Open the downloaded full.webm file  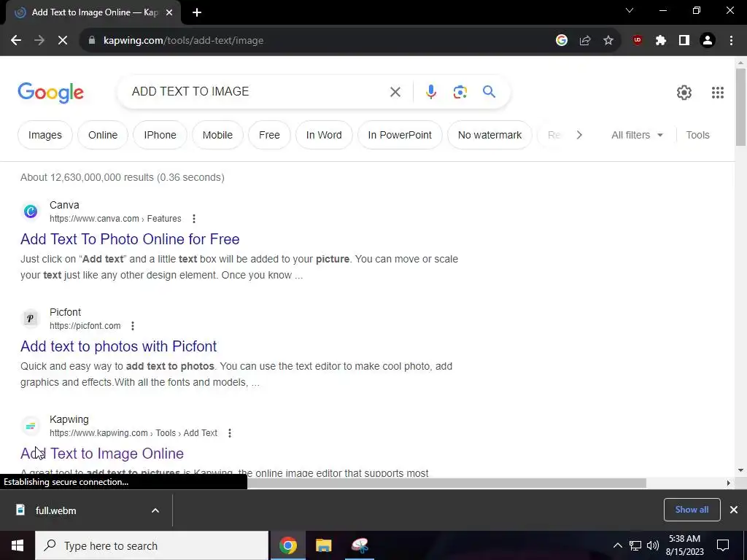(x=55, y=510)
